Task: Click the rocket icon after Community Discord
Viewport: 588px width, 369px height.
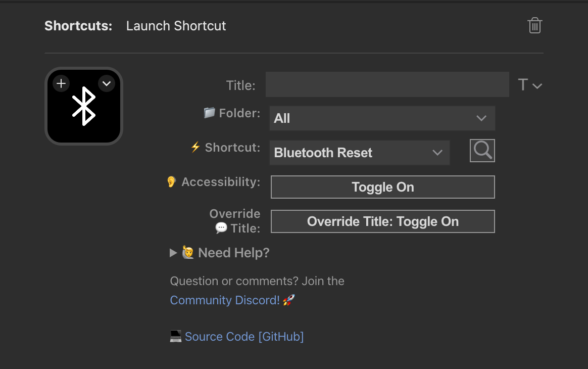Action: click(x=288, y=300)
